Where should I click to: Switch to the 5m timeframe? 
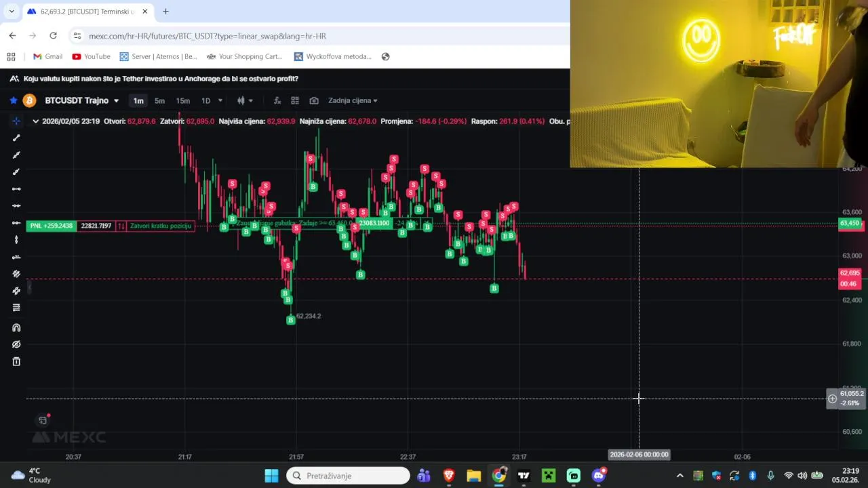tap(159, 100)
